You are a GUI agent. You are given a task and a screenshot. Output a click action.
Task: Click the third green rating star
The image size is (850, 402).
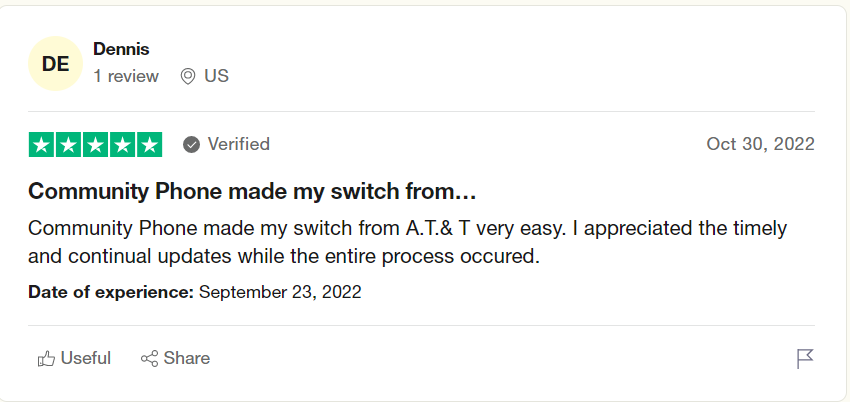(95, 145)
